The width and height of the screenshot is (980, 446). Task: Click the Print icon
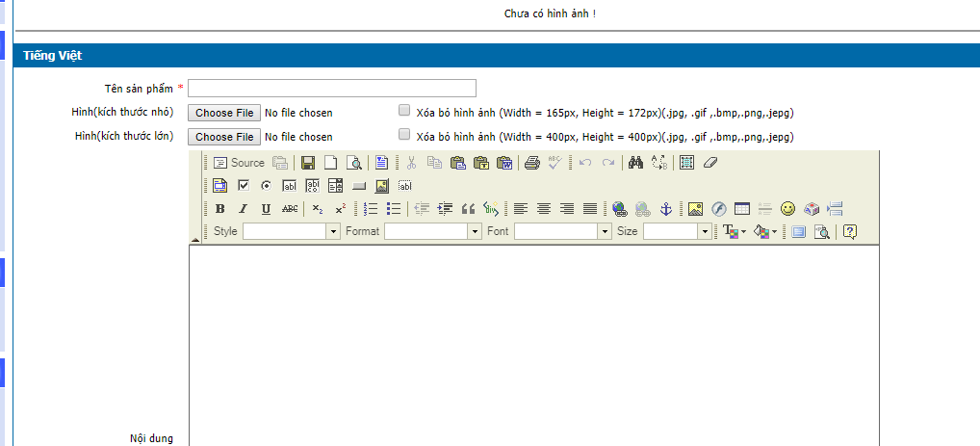(x=532, y=163)
